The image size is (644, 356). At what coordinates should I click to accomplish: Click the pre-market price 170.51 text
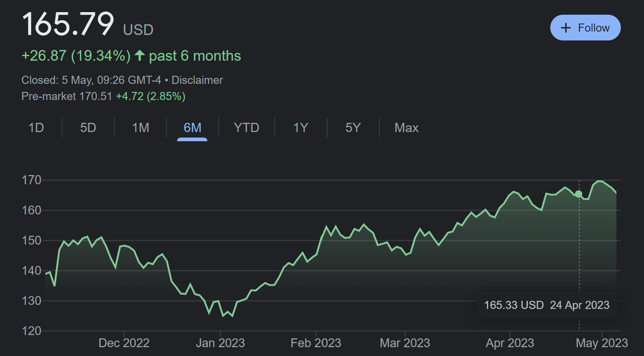(96, 96)
